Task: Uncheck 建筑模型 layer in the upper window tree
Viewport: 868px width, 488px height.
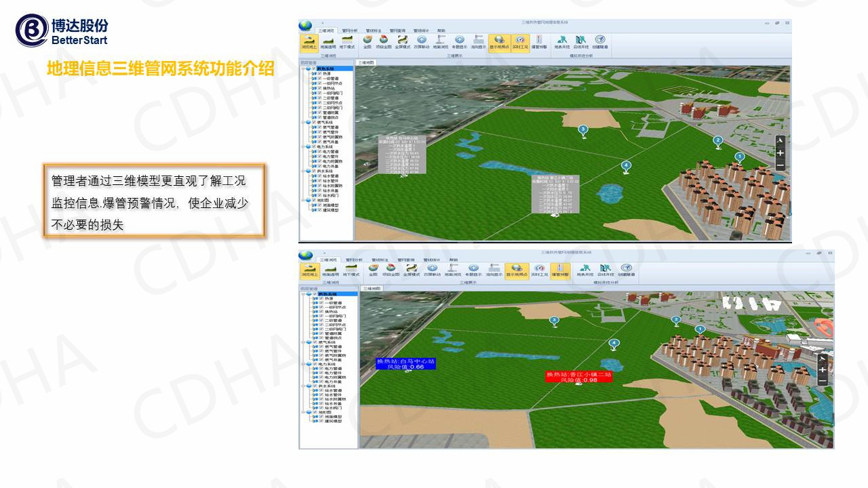Action: coord(320,210)
